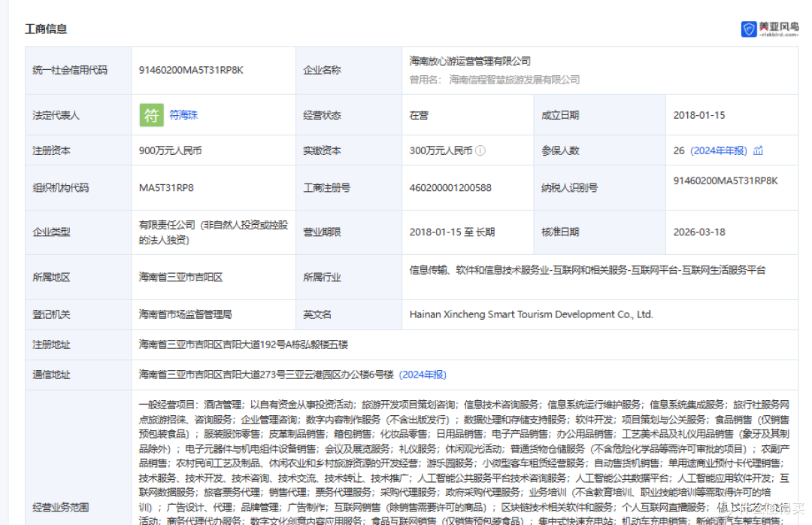The width and height of the screenshot is (812, 525).
Task: Click the 企业类型 label cell
Action: [78, 232]
